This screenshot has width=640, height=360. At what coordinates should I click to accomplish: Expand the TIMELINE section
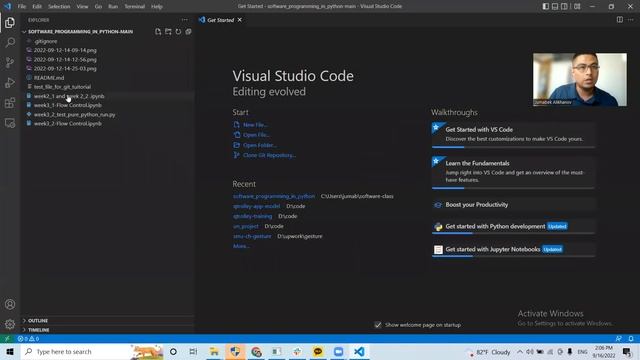(39, 330)
